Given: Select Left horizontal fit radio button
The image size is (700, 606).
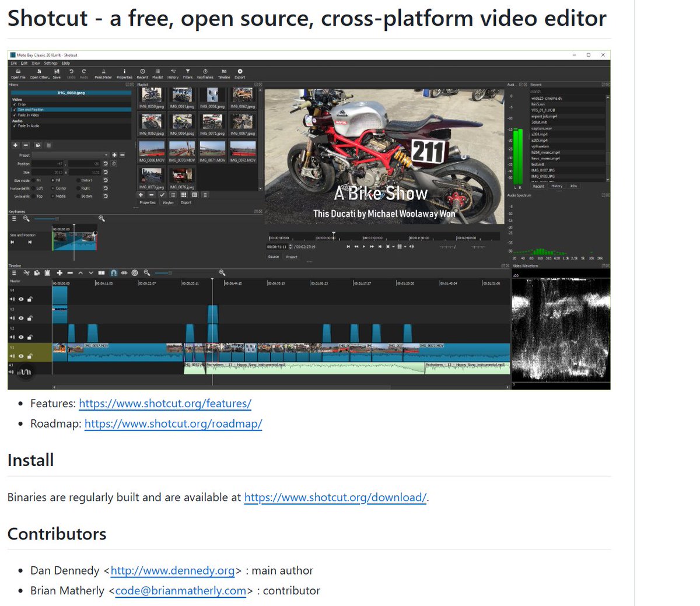Looking at the screenshot, I should (33, 188).
